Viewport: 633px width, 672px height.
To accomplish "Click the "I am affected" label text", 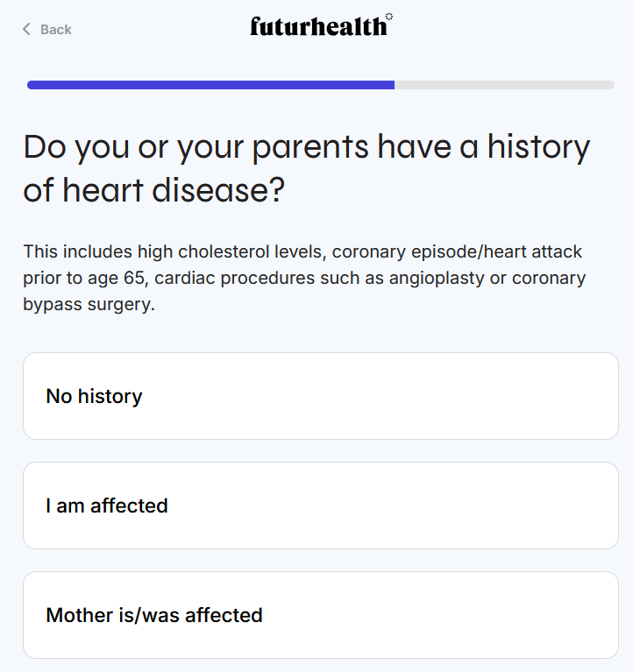I will pos(107,506).
